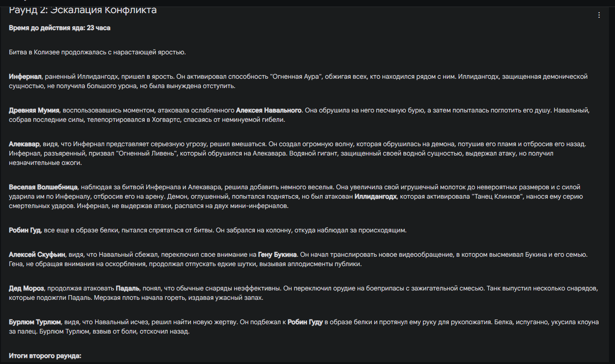Click the bold name "Гену Букина"
615x364 pixels.
point(277,255)
